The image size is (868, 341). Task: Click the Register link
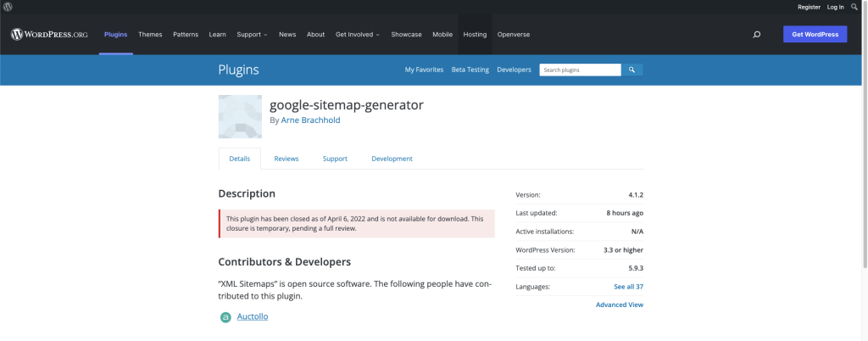pos(809,7)
